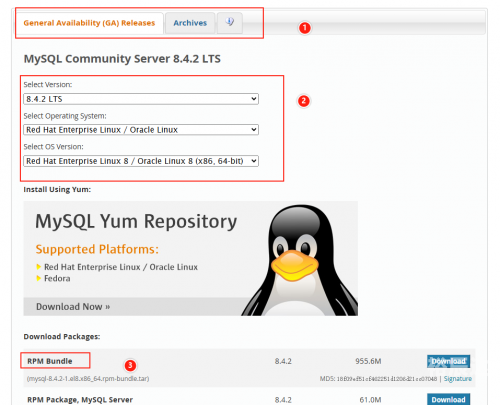Click the MySQL Community Server 8.4.2 LTS heading
The width and height of the screenshot is (500, 405).
pyautogui.click(x=122, y=59)
